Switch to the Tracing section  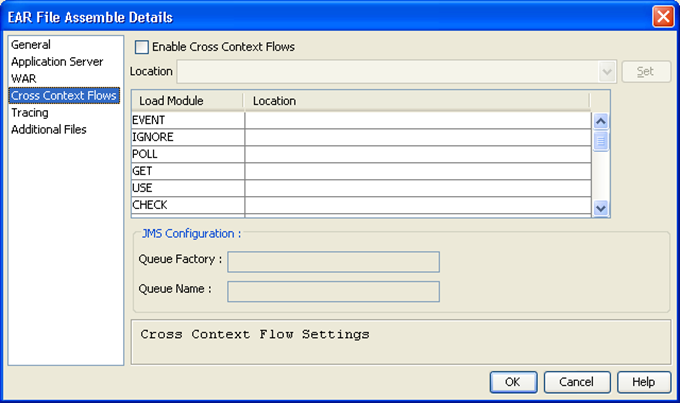pos(30,113)
